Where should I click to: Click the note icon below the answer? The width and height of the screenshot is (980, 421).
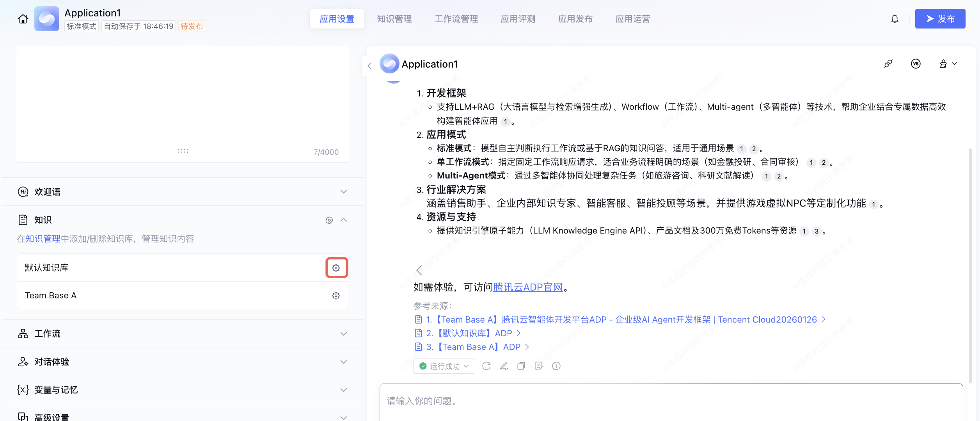point(539,366)
